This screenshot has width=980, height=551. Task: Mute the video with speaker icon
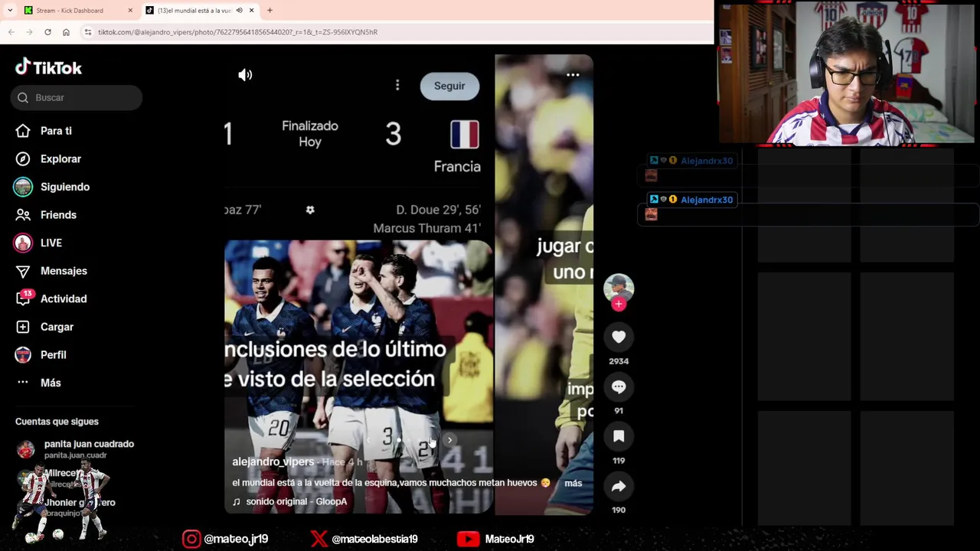click(x=245, y=75)
